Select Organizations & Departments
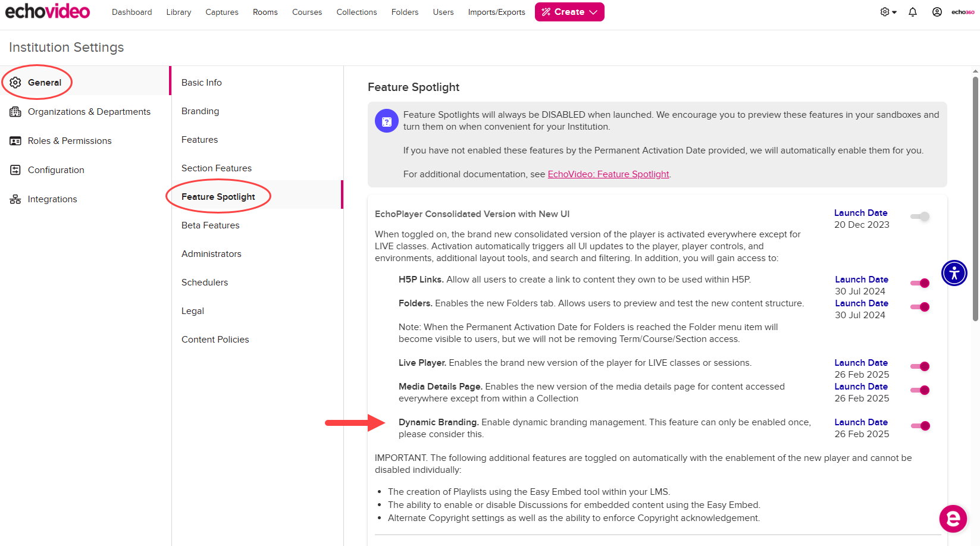The width and height of the screenshot is (980, 546). 85,112
